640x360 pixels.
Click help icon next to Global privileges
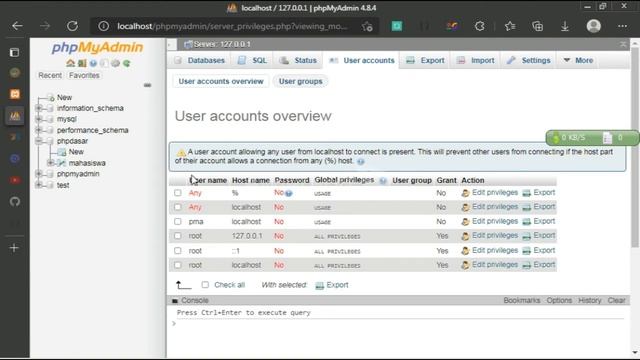pos(382,181)
